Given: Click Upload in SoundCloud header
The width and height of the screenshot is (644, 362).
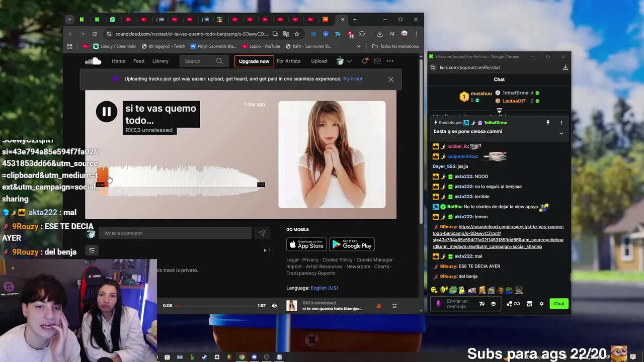Looking at the screenshot, I should click(x=319, y=61).
